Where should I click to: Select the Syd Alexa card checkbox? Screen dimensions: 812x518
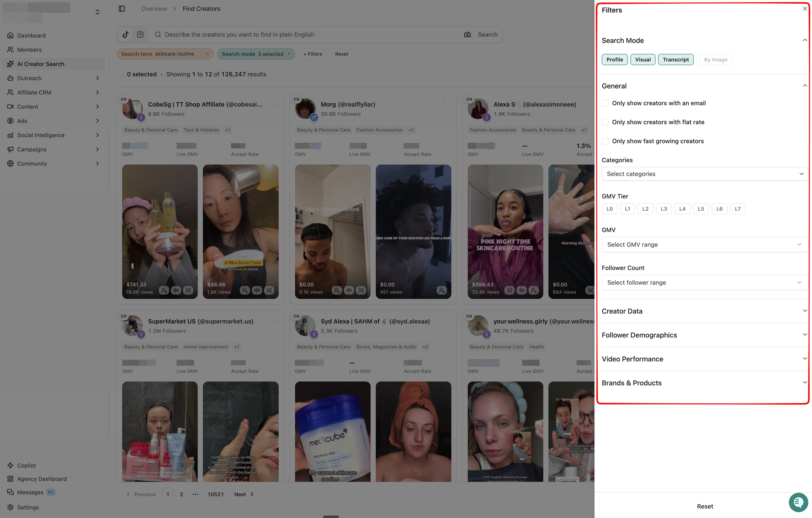tap(448, 319)
